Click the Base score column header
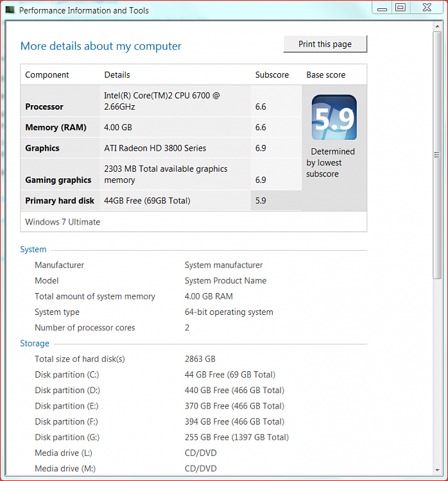Image resolution: width=448 pixels, height=481 pixels. pos(326,75)
